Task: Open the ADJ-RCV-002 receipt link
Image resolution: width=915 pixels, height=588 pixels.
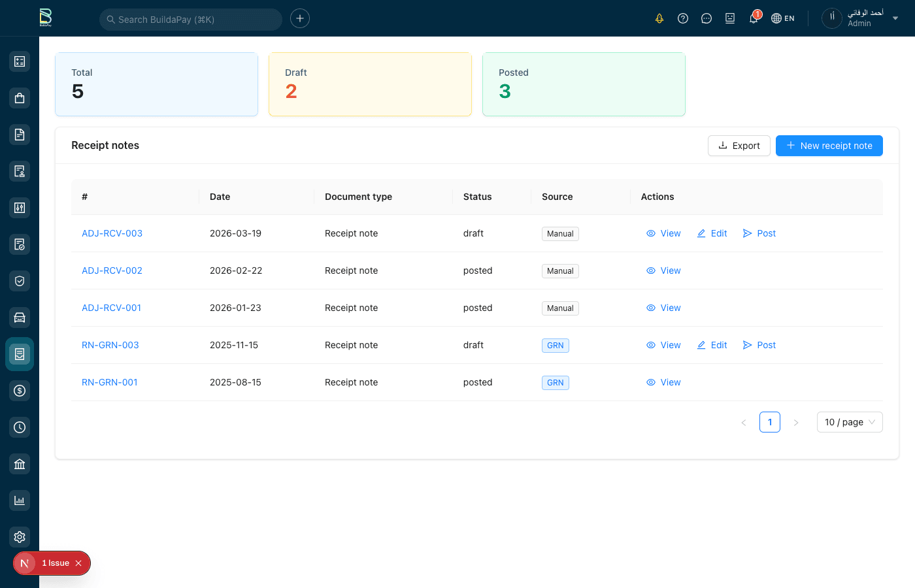Action: (112, 270)
